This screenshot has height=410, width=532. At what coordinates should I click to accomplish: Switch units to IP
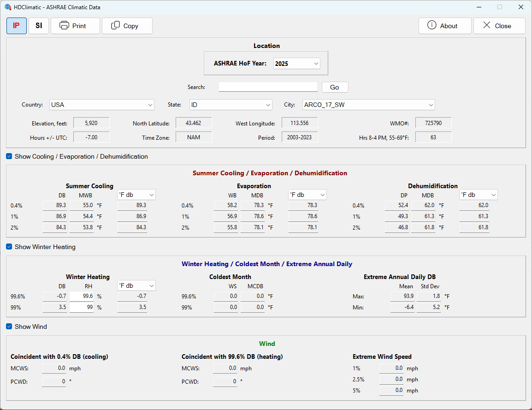pyautogui.click(x=16, y=26)
